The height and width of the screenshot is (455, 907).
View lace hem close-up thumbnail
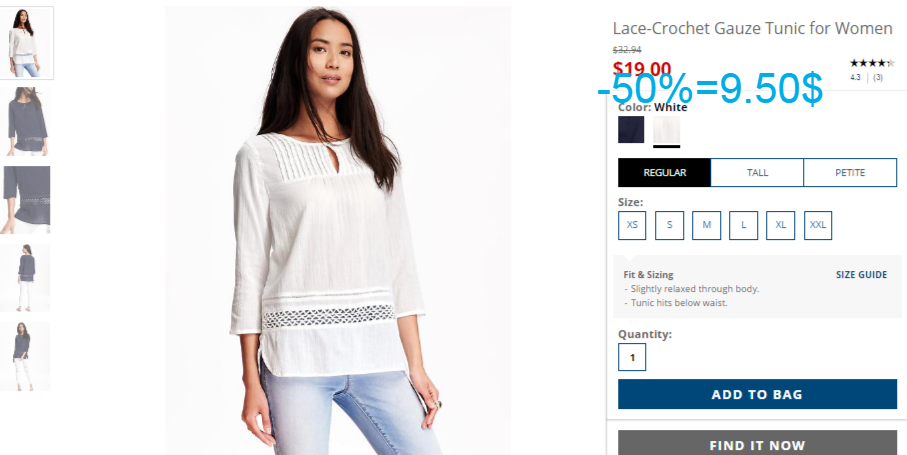pyautogui.click(x=27, y=200)
